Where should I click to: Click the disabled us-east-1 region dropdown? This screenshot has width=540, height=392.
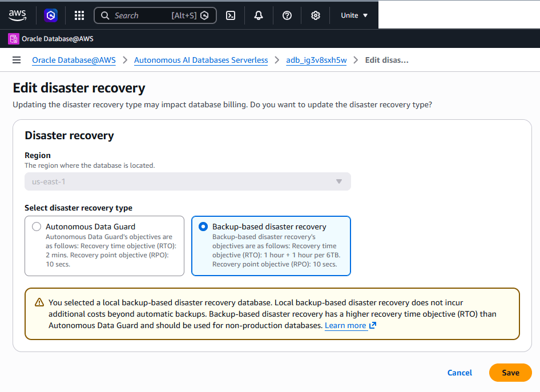pyautogui.click(x=188, y=181)
